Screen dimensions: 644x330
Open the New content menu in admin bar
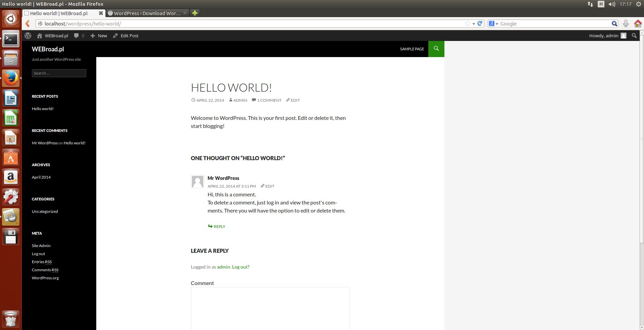(99, 36)
